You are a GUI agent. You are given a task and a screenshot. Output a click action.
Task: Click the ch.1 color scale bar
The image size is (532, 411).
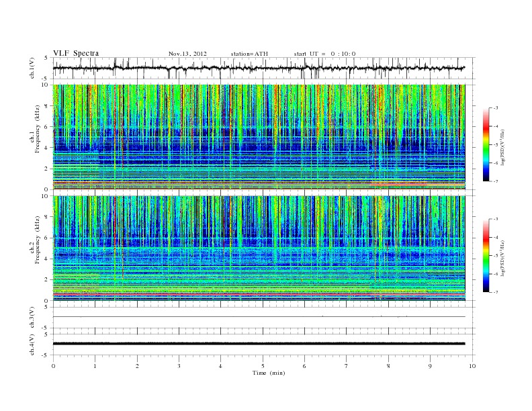pos(486,144)
